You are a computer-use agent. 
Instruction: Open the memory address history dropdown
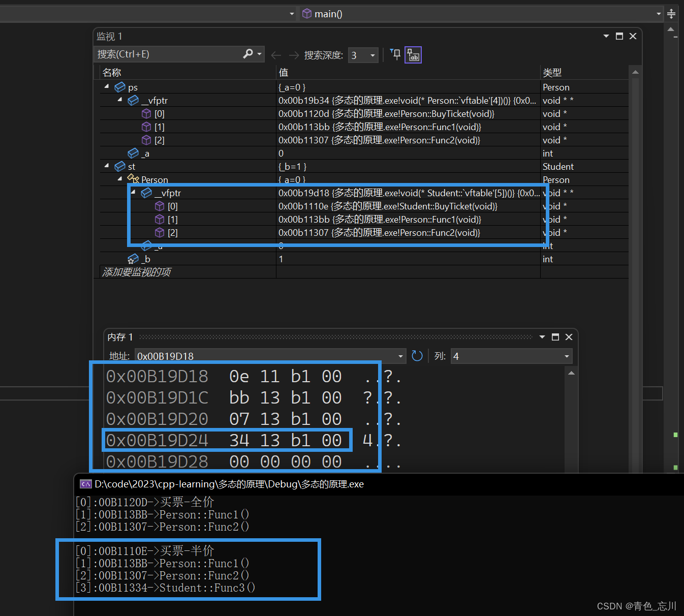pos(400,356)
